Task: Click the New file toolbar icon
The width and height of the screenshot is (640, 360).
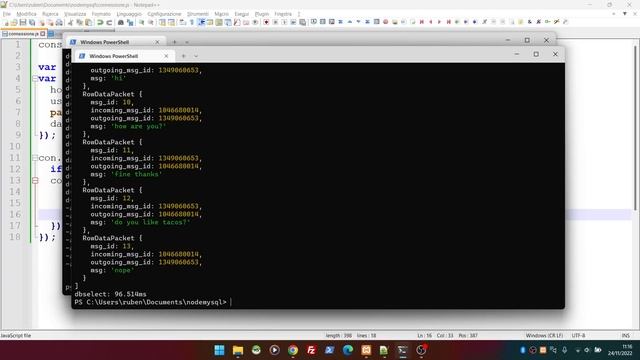Action: click(5, 22)
